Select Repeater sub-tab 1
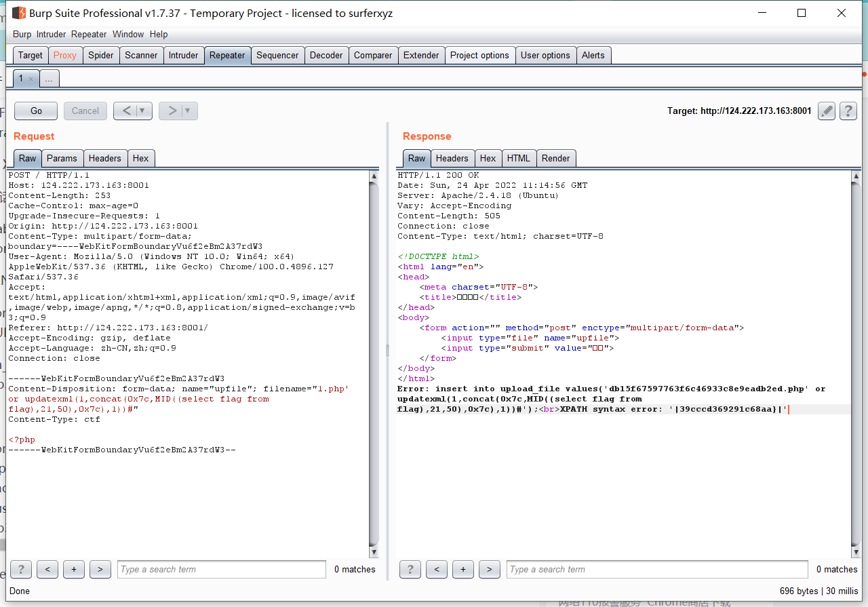The height and width of the screenshot is (607, 868). pos(21,79)
